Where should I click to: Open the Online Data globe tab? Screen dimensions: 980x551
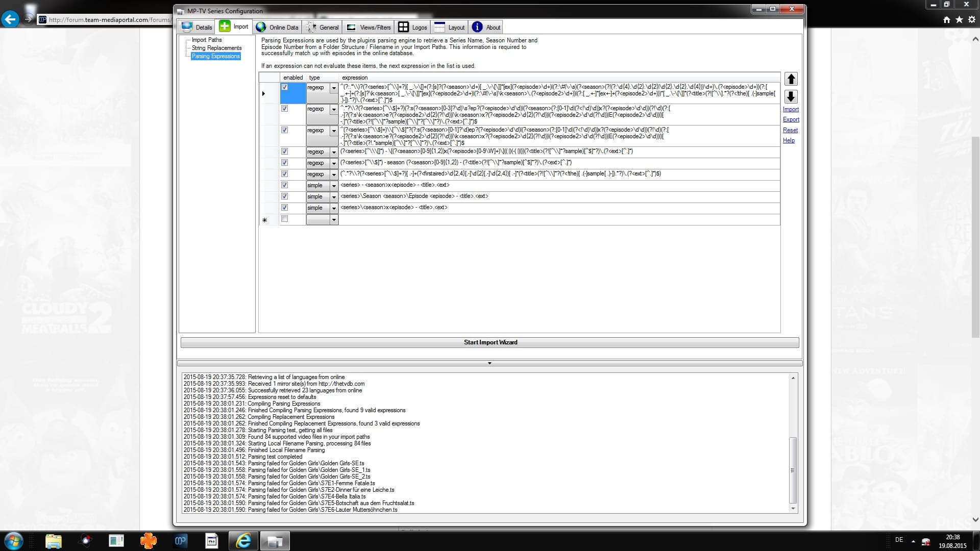pos(277,27)
